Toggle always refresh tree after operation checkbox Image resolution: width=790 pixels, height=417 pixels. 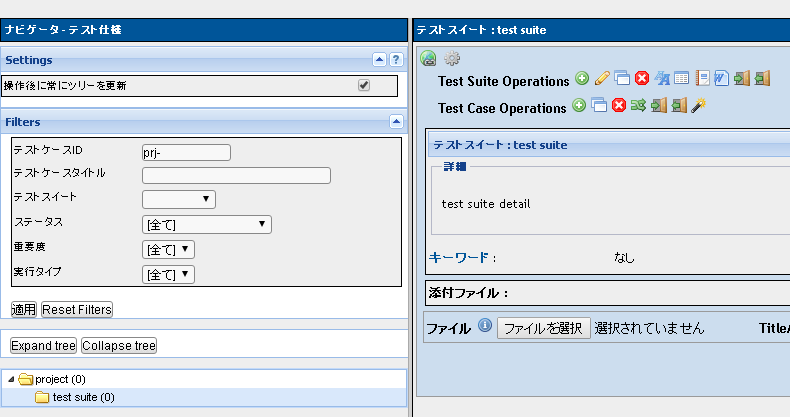point(364,85)
